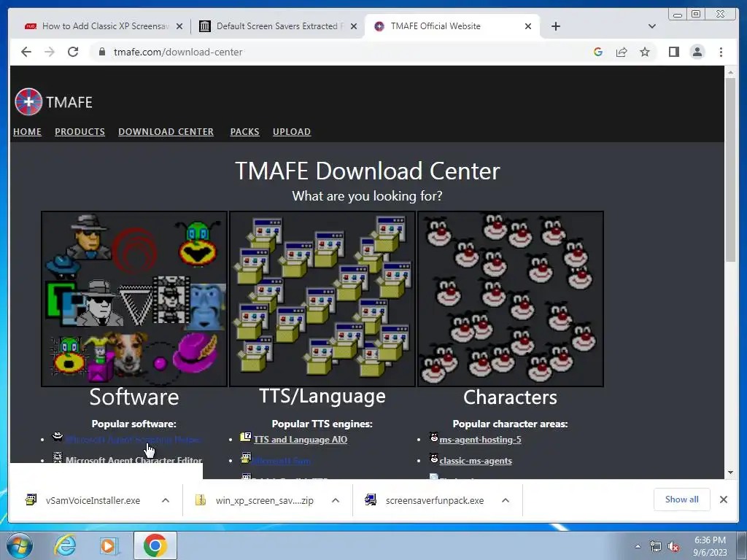Open UPLOAD in site navigation

[x=292, y=132]
